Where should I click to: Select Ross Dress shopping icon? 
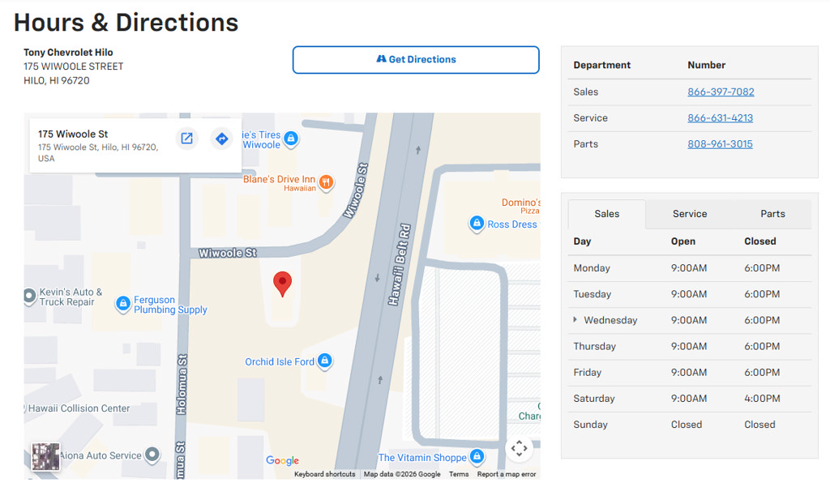click(x=477, y=224)
